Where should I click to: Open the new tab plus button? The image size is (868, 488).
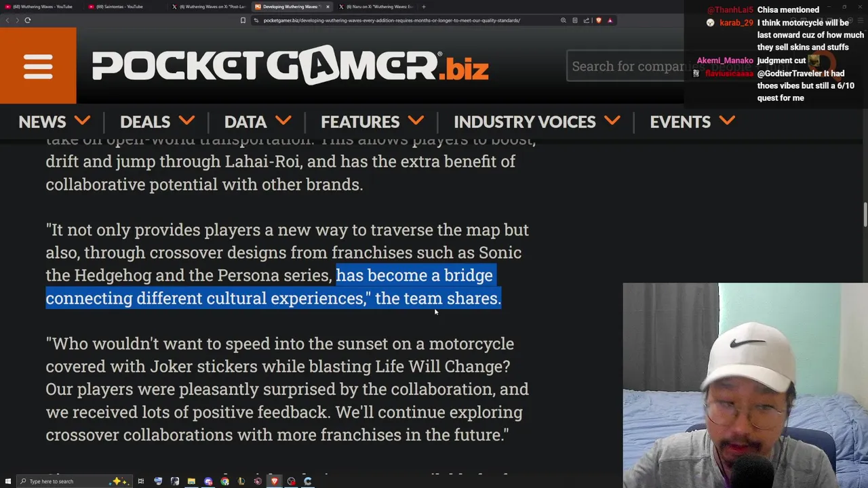pyautogui.click(x=423, y=7)
